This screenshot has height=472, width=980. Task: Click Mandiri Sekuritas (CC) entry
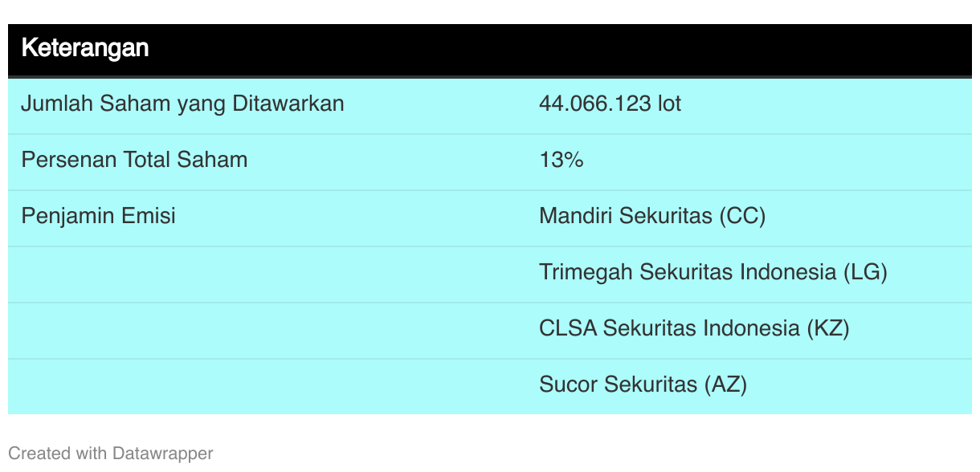pyautogui.click(x=652, y=217)
